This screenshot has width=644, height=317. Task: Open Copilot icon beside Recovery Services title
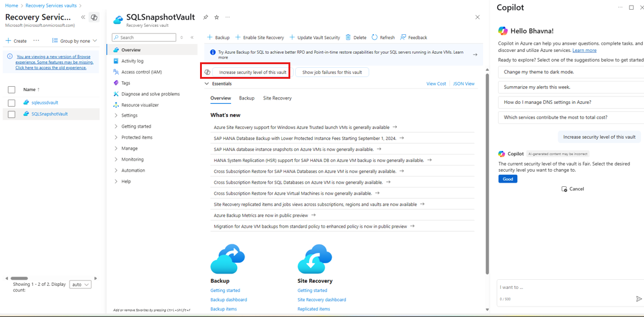click(x=94, y=18)
